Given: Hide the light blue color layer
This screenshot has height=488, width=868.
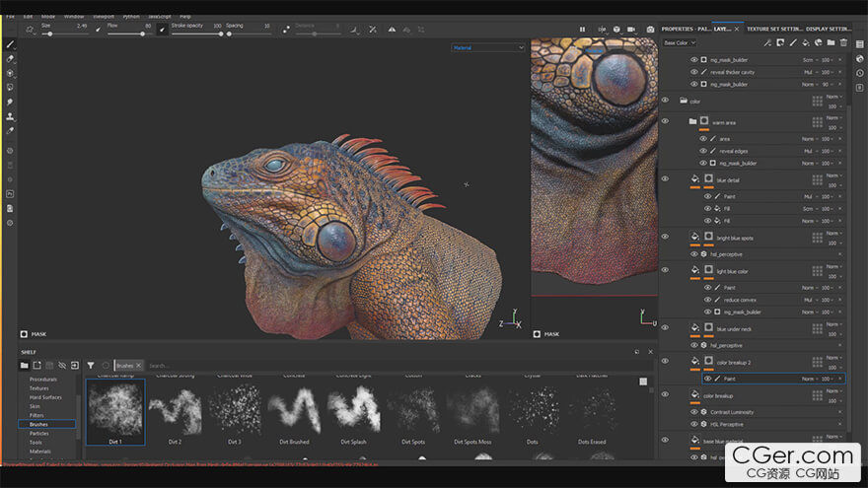Looking at the screenshot, I should coord(666,270).
